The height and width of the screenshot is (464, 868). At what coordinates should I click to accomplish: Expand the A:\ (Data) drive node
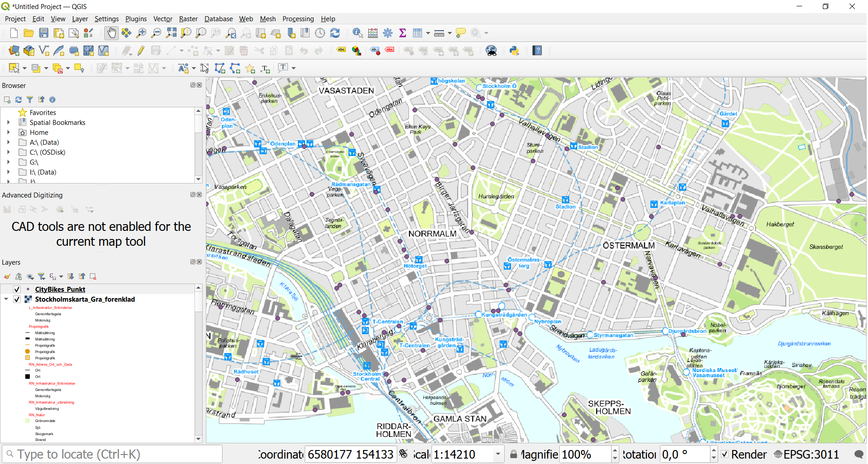[8, 142]
